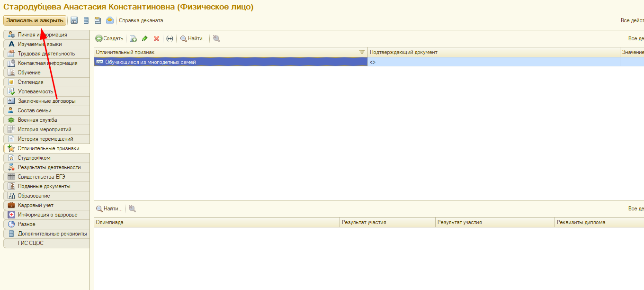Click Создать to add a new record
Viewport: 644px width, 290px height.
[109, 39]
